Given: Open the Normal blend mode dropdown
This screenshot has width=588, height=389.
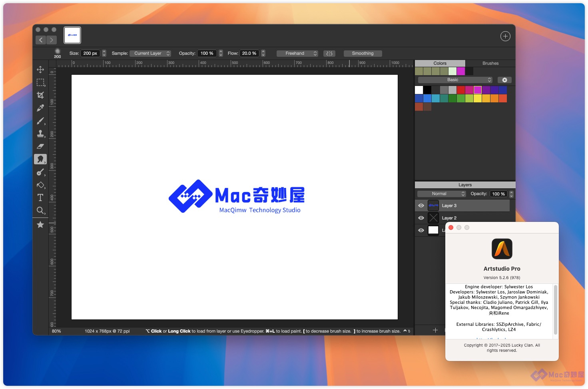Looking at the screenshot, I should pyautogui.click(x=441, y=194).
